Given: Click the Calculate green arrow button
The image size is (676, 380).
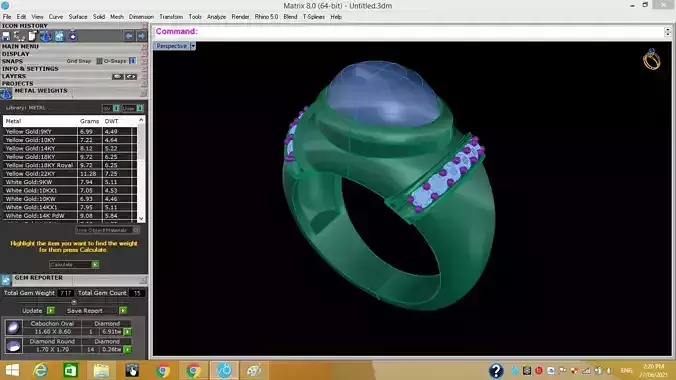Looking at the screenshot, I should pyautogui.click(x=95, y=264).
